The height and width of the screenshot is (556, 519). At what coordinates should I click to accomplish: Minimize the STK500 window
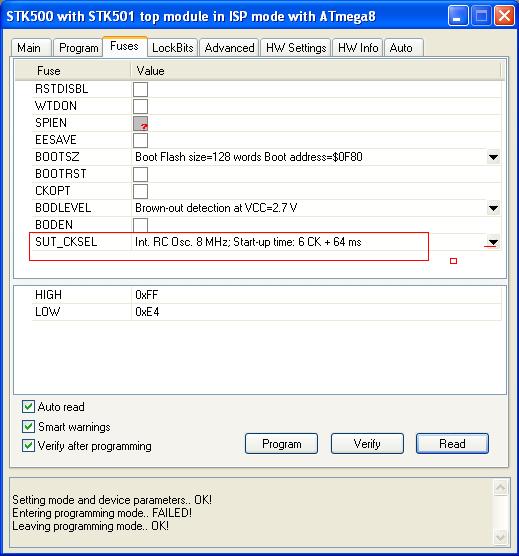(457, 16)
